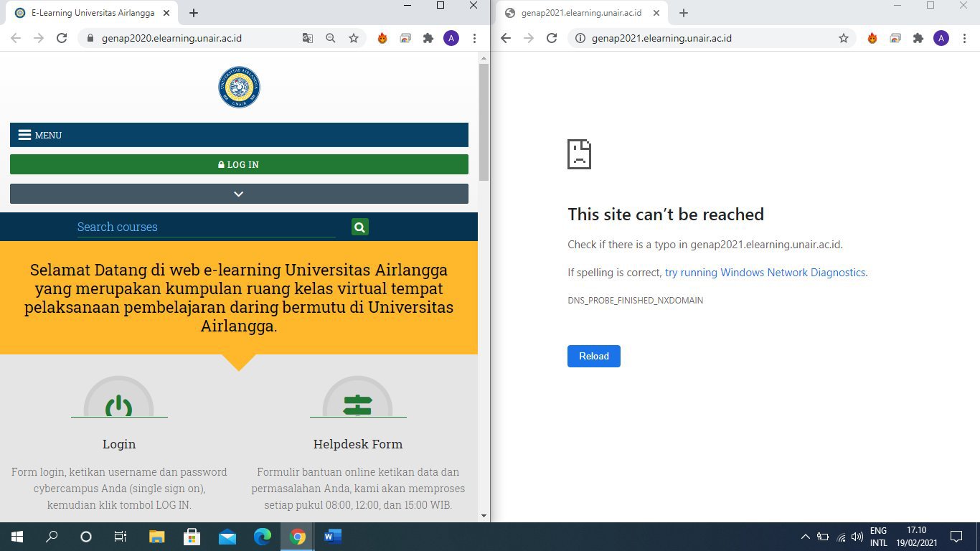Open the notification center
Screen dimensions: 980x551
[x=956, y=537]
